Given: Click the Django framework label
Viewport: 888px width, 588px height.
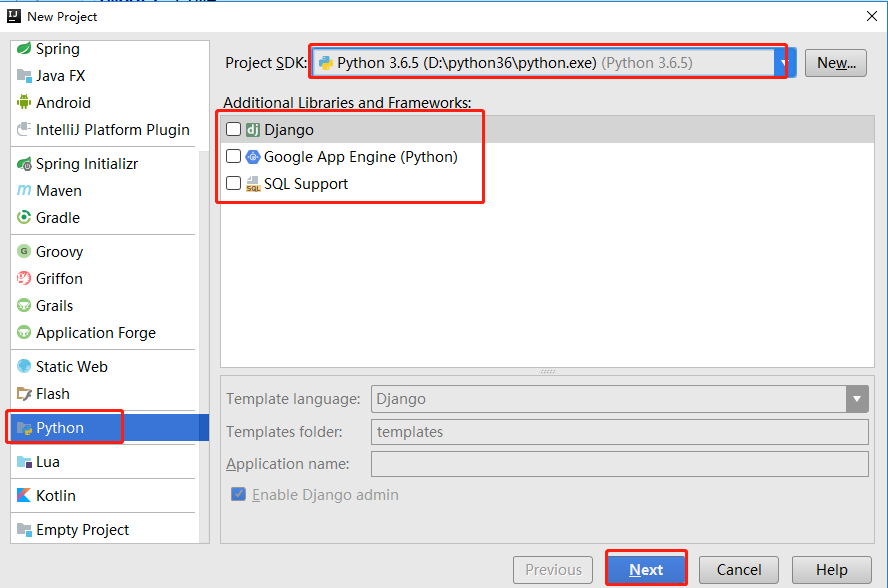Looking at the screenshot, I should click(x=289, y=130).
